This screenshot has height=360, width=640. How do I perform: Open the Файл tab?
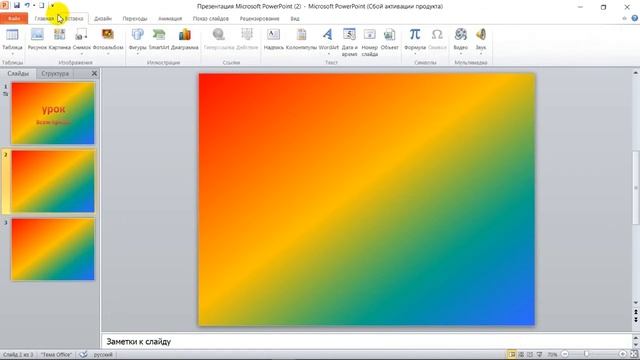pos(14,18)
